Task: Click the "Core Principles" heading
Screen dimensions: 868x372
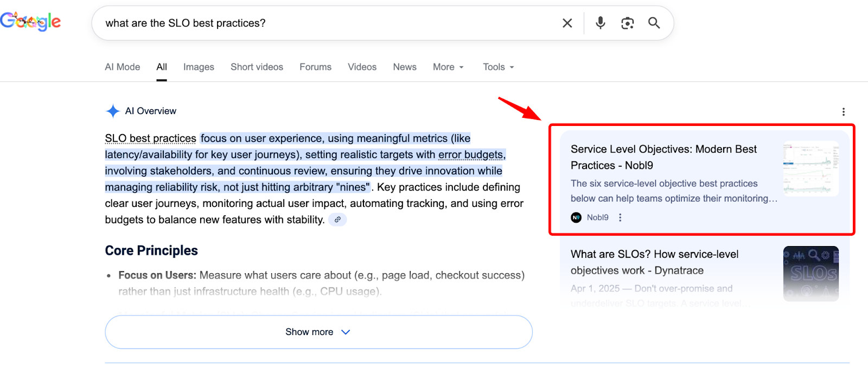Action: (151, 250)
